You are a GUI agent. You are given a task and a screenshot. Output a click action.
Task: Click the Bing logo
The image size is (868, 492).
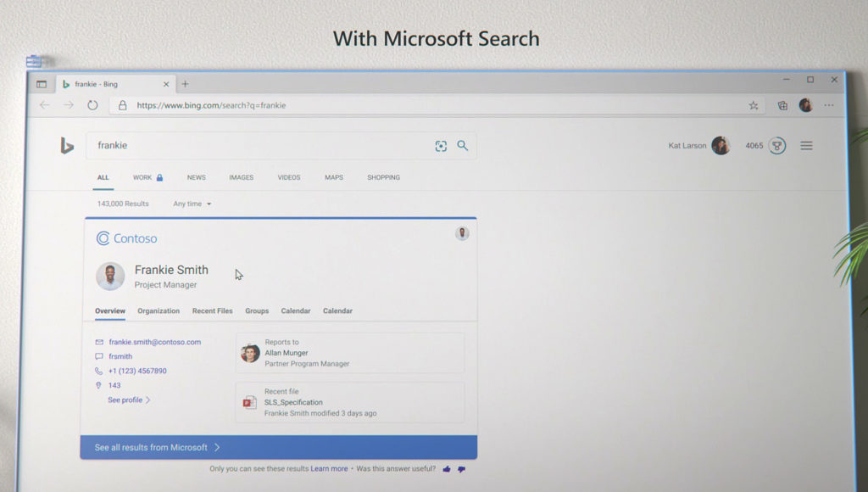pos(67,146)
